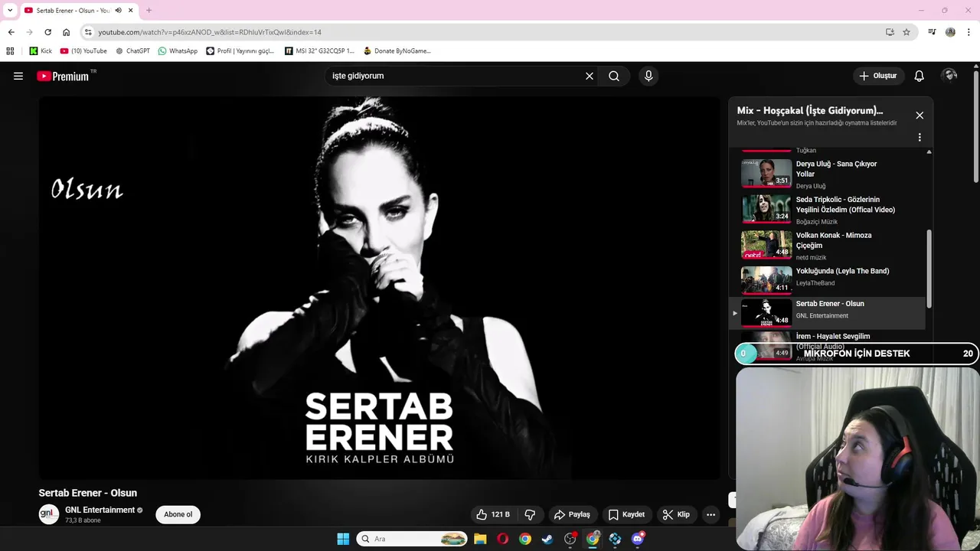The height and width of the screenshot is (551, 980).
Task: Open the account avatar menu
Action: point(950,75)
